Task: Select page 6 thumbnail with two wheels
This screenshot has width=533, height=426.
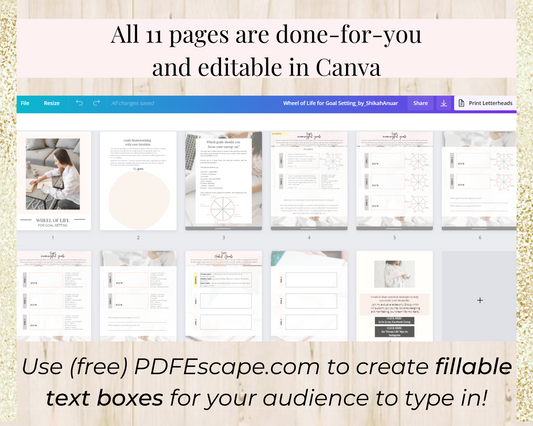Action: pos(479,181)
